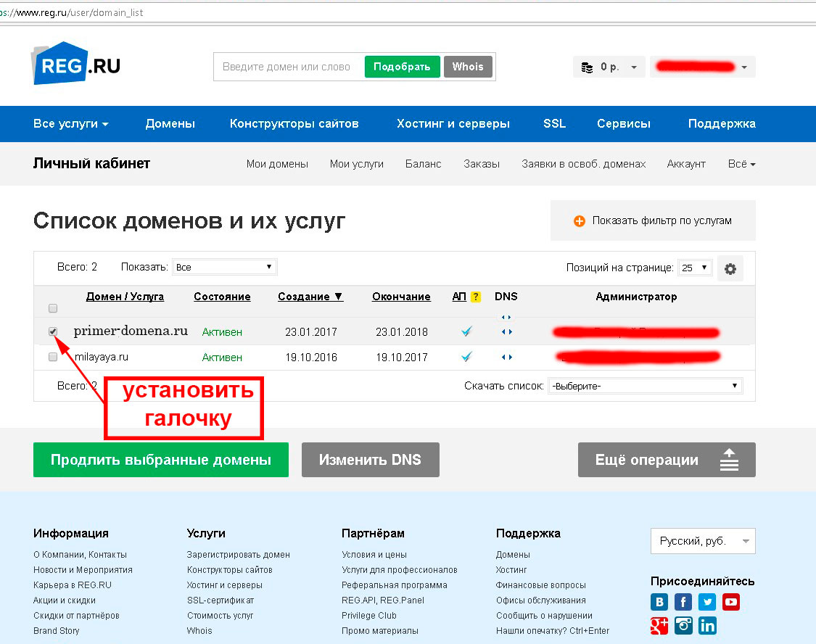Sort by Создание column
This screenshot has width=816, height=644.
[x=310, y=297]
